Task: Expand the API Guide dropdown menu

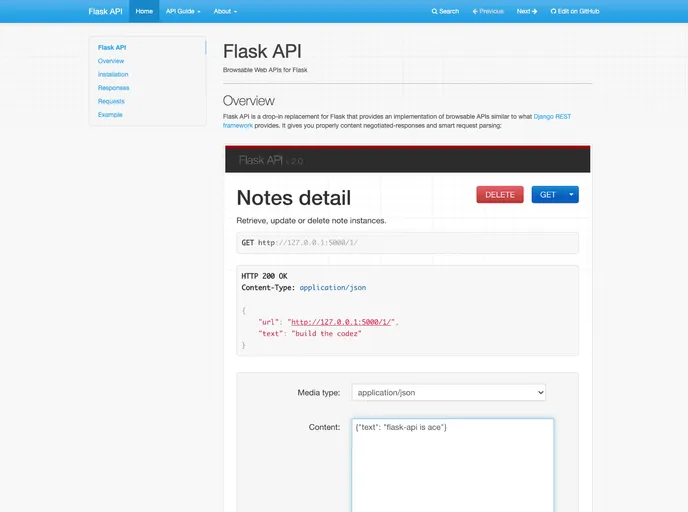Action: [183, 11]
